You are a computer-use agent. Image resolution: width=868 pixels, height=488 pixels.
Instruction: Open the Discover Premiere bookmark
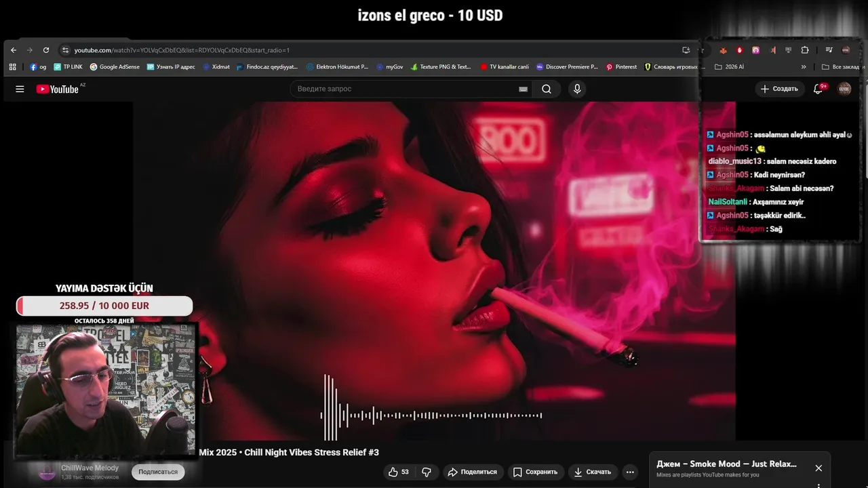tap(567, 67)
